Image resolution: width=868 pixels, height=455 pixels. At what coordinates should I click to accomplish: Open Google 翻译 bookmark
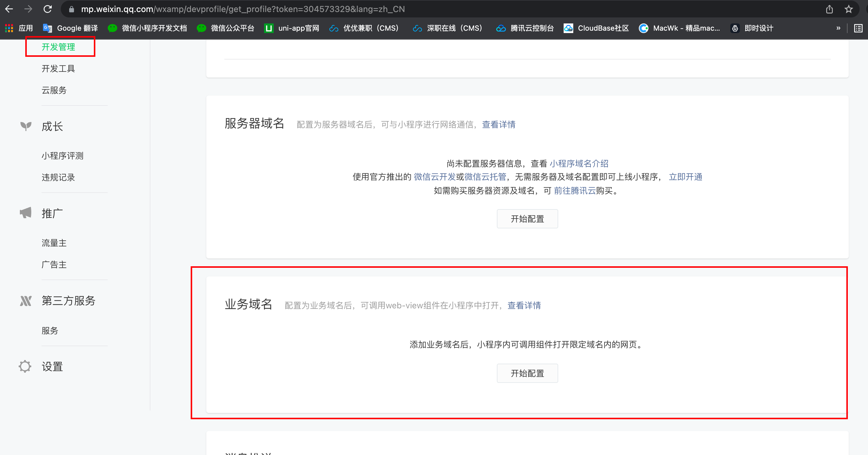pyautogui.click(x=70, y=28)
